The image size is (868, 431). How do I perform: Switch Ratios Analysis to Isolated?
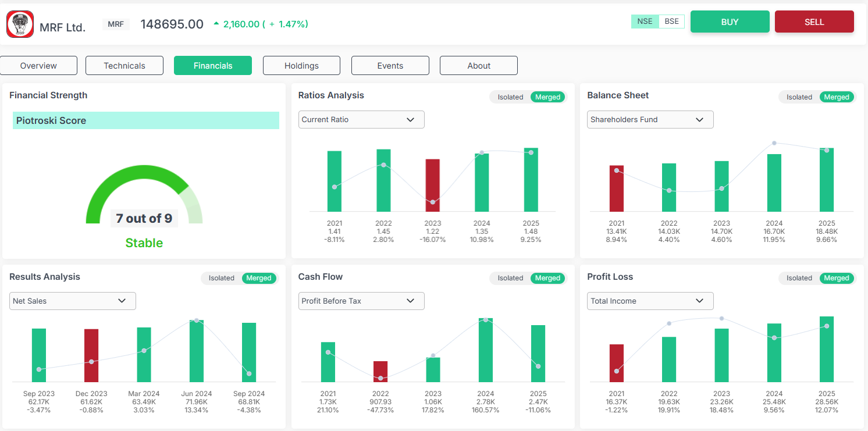tap(510, 97)
